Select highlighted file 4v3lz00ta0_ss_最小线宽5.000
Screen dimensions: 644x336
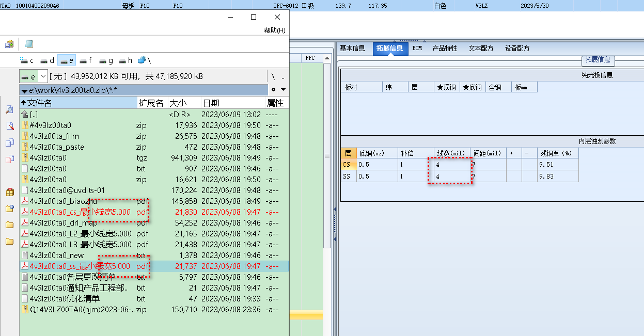[x=154, y=266]
